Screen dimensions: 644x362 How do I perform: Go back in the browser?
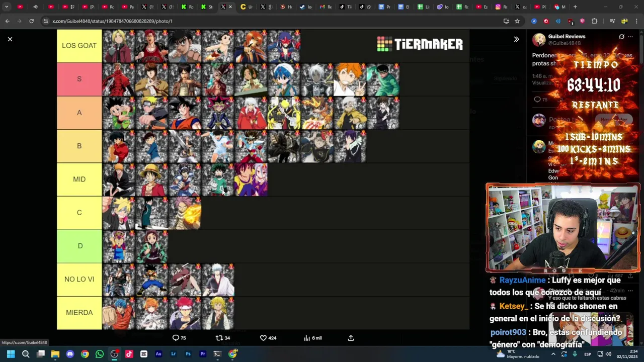click(x=7, y=21)
